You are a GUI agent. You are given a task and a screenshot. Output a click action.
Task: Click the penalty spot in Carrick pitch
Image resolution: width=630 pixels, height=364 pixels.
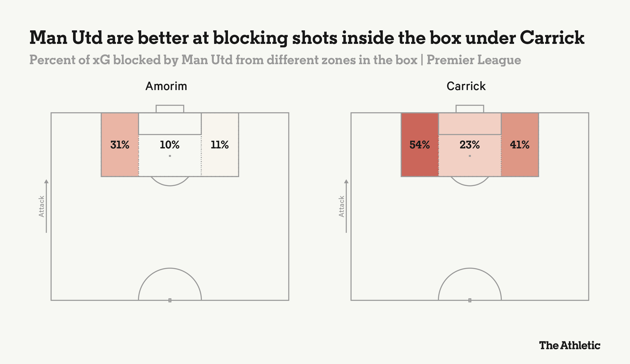point(470,156)
